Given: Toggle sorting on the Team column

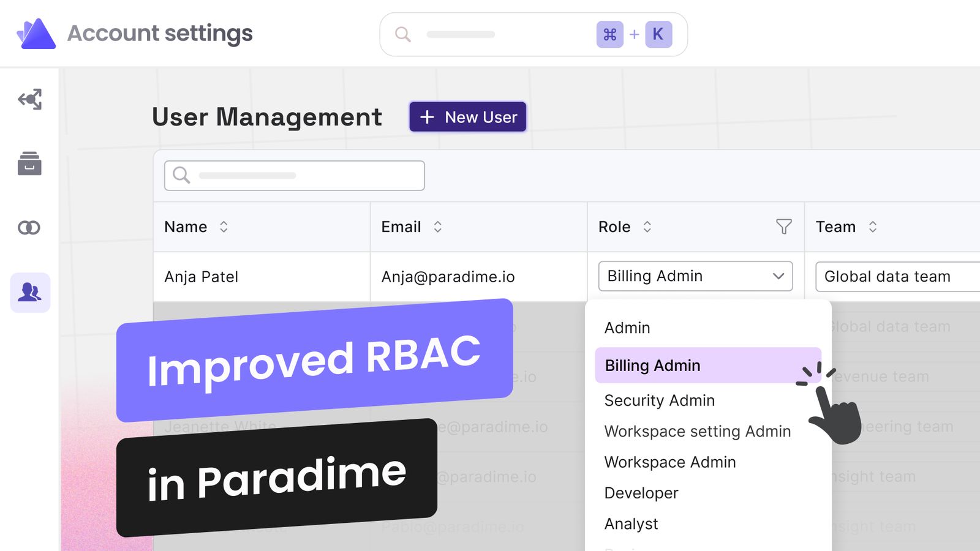Looking at the screenshot, I should [x=872, y=227].
